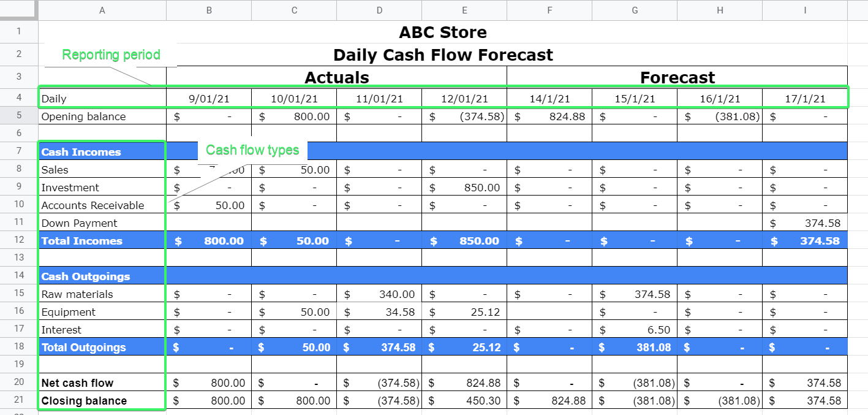Select the "Forecast" section heading
This screenshot has height=415, width=868.
pyautogui.click(x=677, y=77)
